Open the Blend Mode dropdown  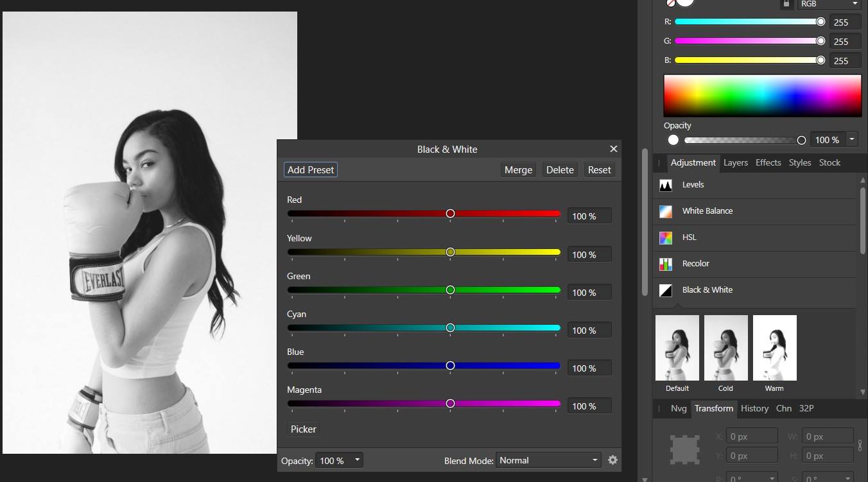click(x=548, y=460)
